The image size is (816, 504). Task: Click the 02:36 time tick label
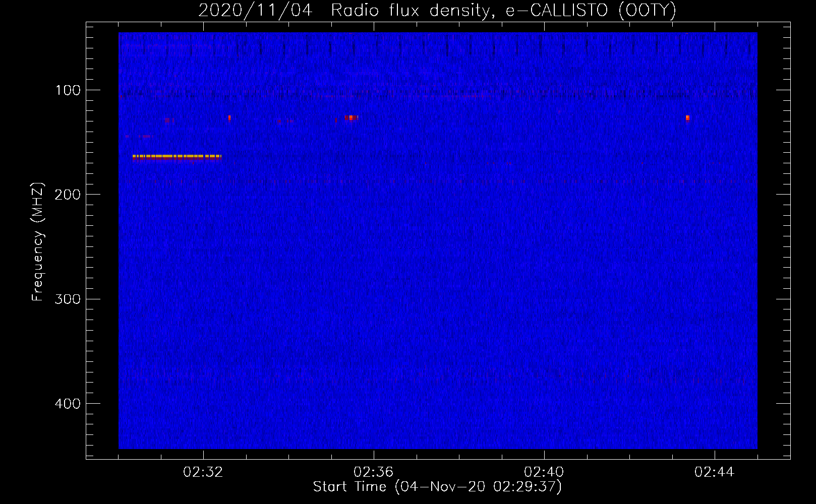(x=374, y=472)
